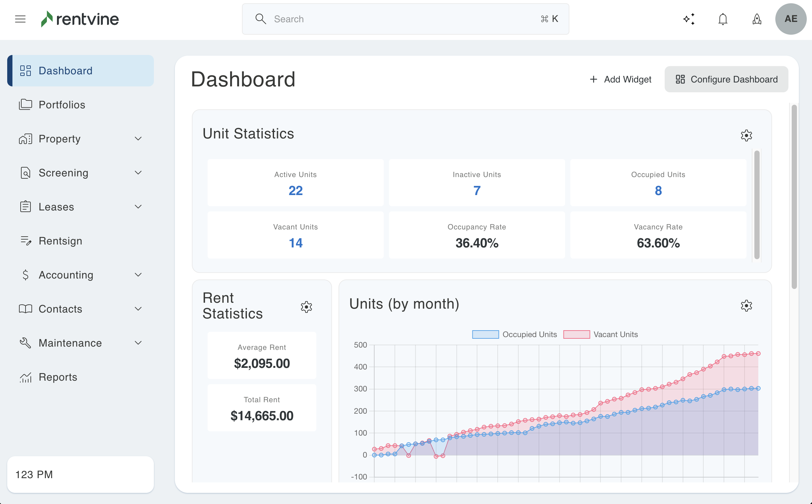
Task: Click the rocket icon in header
Action: [x=757, y=19]
